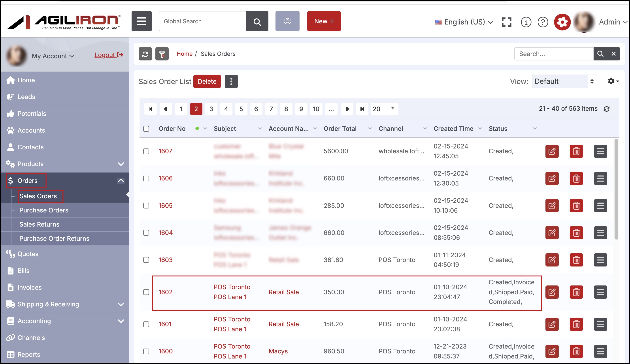Image resolution: width=630 pixels, height=364 pixels.
Task: Toggle the select-all checkbox in the header
Action: click(146, 129)
